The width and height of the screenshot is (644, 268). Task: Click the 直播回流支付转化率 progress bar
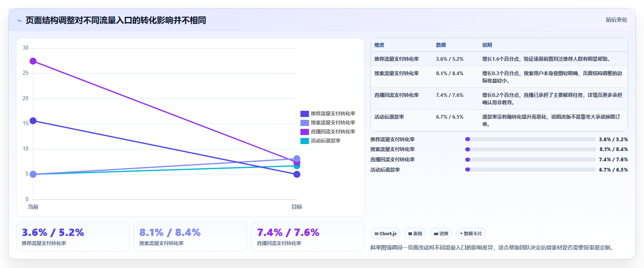[x=530, y=160]
